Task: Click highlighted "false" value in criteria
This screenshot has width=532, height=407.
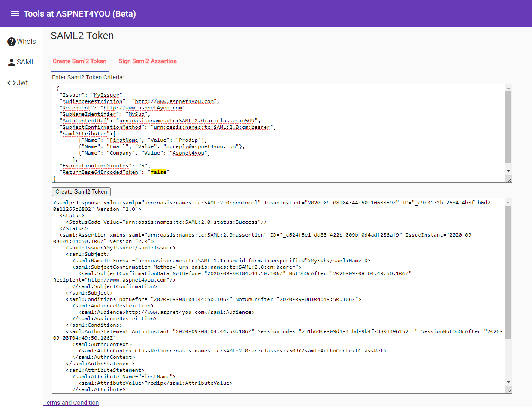Action: [158, 172]
